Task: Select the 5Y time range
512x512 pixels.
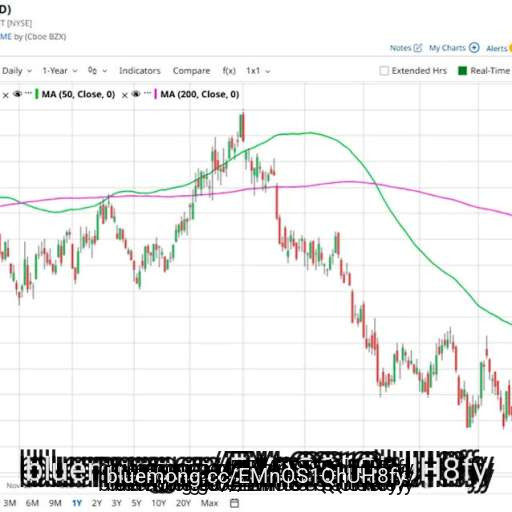Action: [136, 503]
